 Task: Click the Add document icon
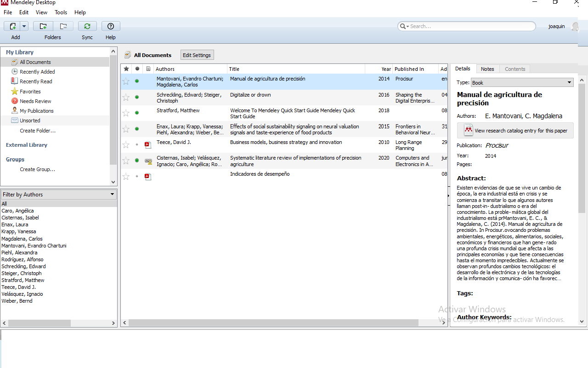click(x=12, y=27)
